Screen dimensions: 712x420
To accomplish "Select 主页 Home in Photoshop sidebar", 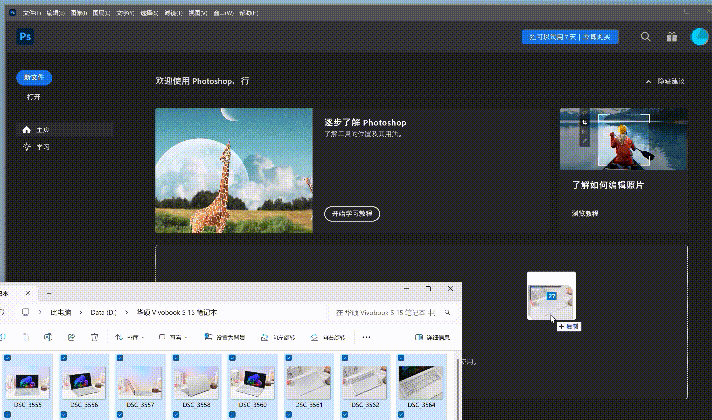I will click(x=64, y=130).
